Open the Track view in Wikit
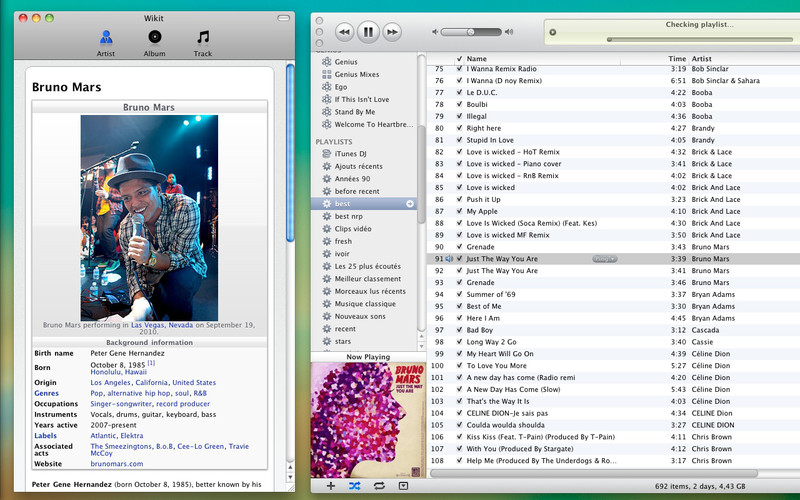Screen dimensions: 800x500 pyautogui.click(x=203, y=43)
